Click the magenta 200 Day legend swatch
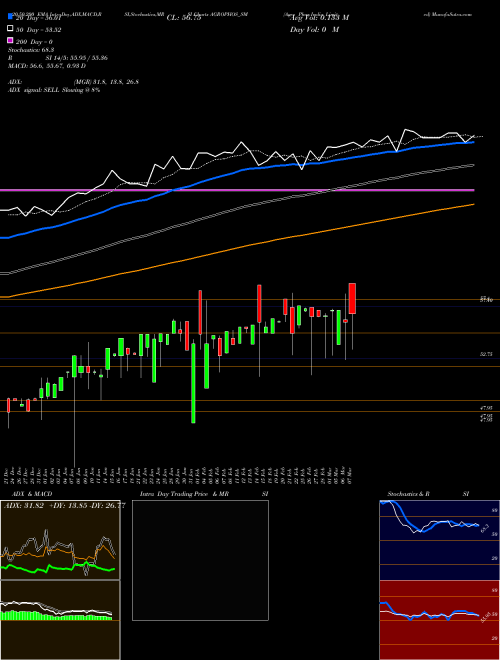This screenshot has width=500, height=660. tap(10, 41)
